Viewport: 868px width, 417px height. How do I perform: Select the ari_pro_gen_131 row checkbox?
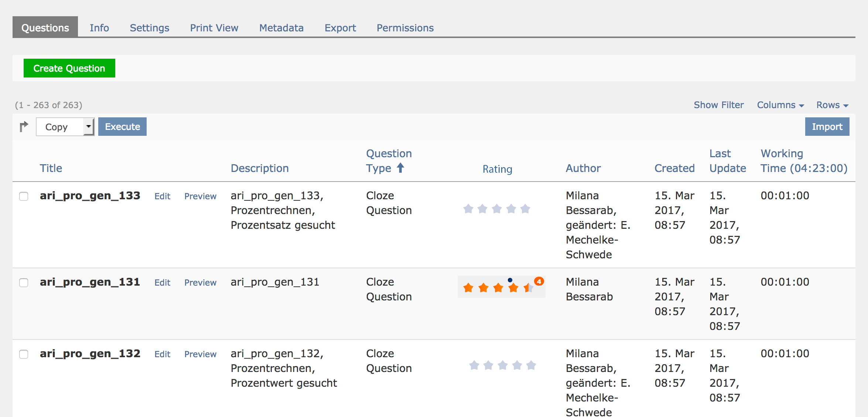point(24,282)
